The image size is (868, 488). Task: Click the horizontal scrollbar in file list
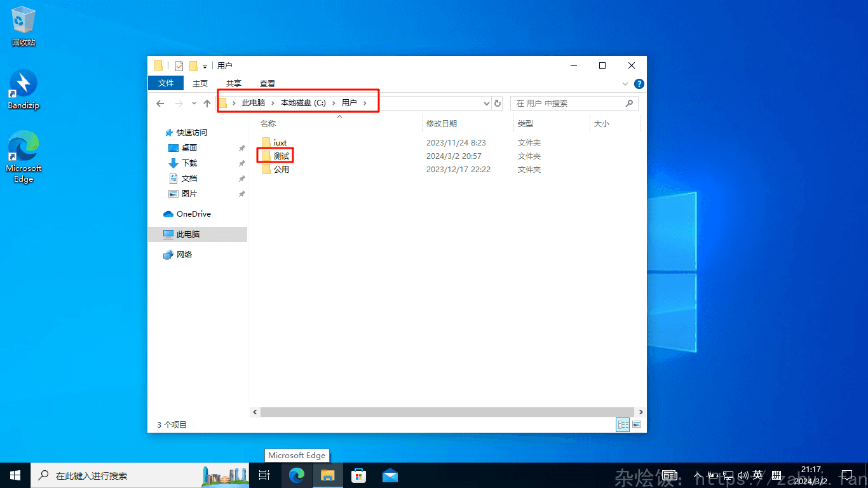click(445, 412)
